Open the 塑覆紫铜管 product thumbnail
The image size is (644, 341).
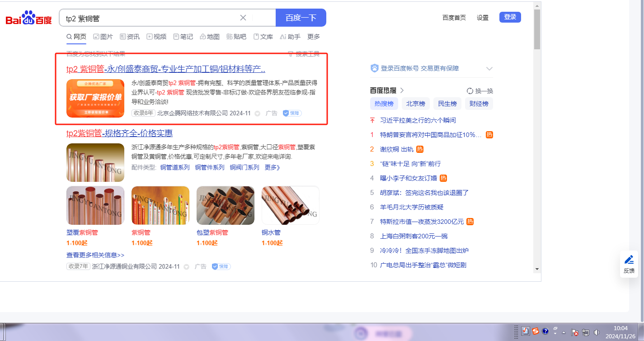(x=95, y=205)
